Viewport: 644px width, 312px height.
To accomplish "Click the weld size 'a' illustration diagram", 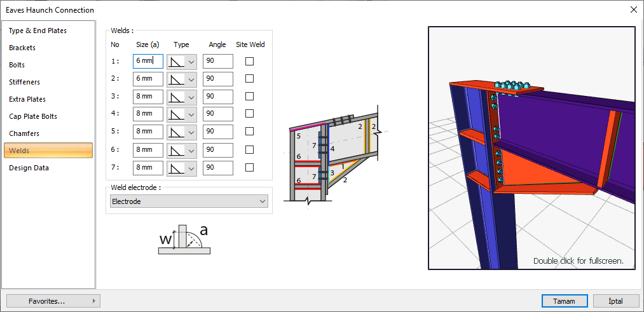I will (x=184, y=240).
